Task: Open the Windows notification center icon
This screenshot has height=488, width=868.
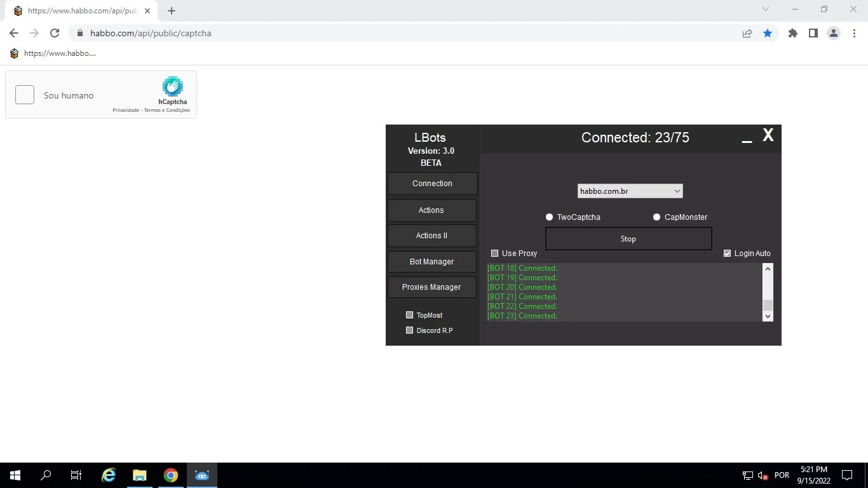Action: [x=847, y=475]
